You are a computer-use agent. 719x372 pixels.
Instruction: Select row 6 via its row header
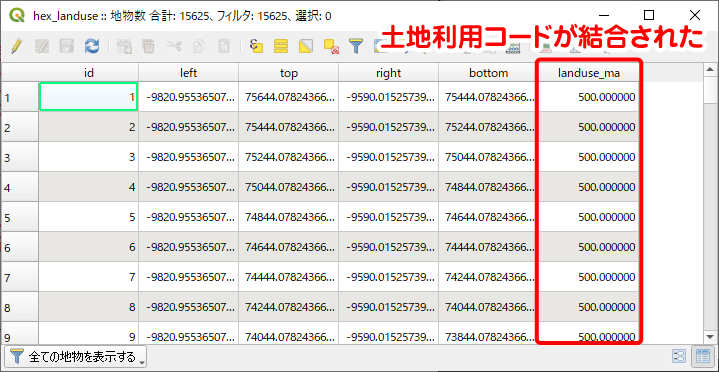point(20,247)
